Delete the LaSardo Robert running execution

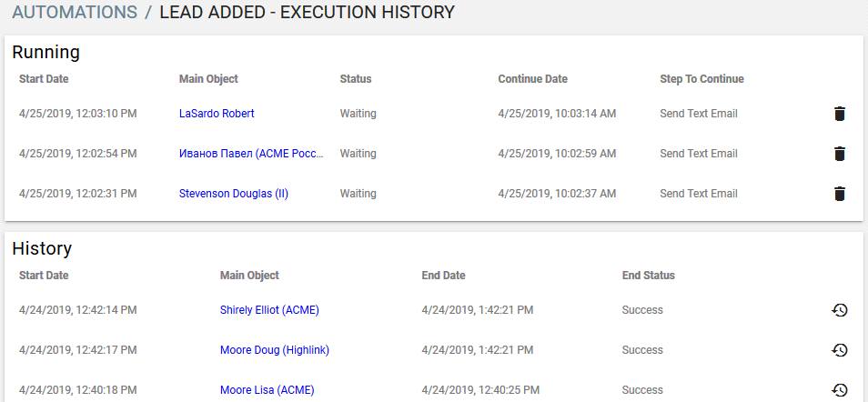pyautogui.click(x=840, y=114)
